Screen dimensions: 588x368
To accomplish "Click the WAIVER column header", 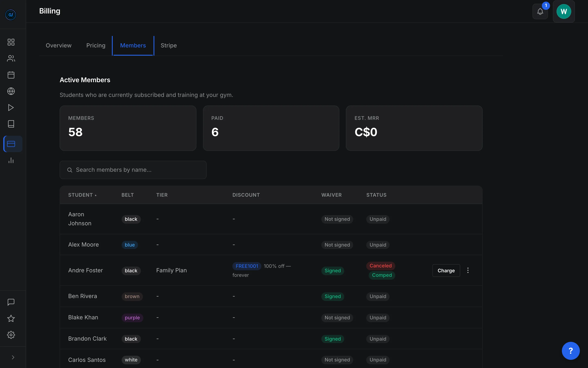I will (331, 195).
